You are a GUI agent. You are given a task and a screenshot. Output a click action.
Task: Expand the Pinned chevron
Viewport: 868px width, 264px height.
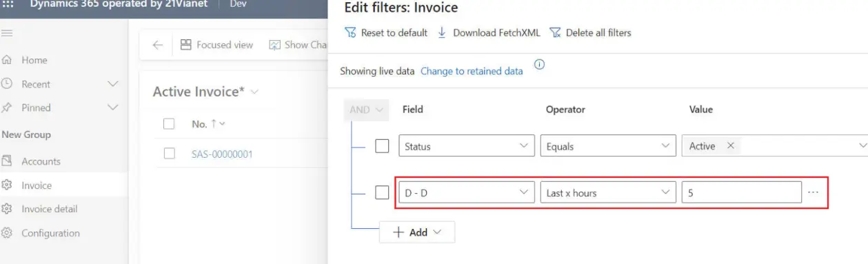point(114,108)
